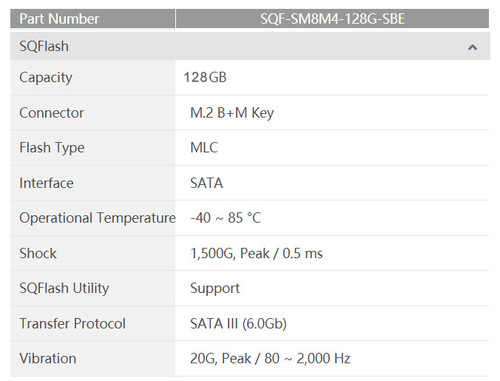Click the M.2 B+M Key value

click(232, 113)
